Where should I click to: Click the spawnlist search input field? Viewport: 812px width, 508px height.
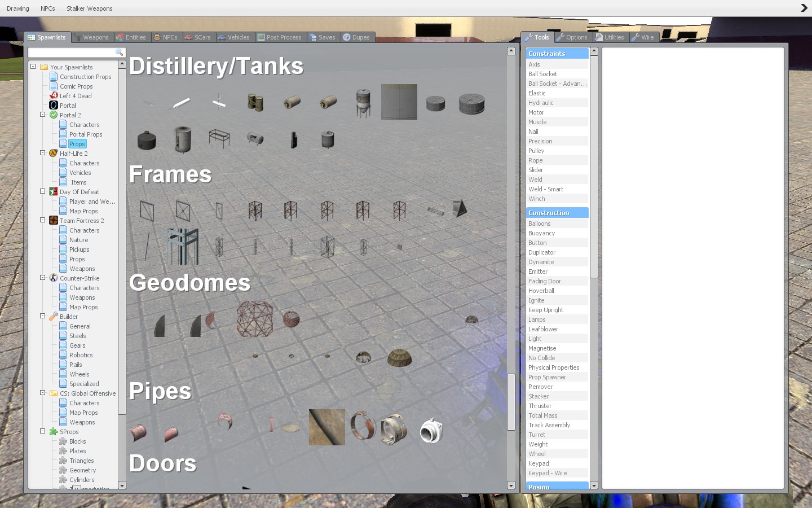click(x=70, y=52)
